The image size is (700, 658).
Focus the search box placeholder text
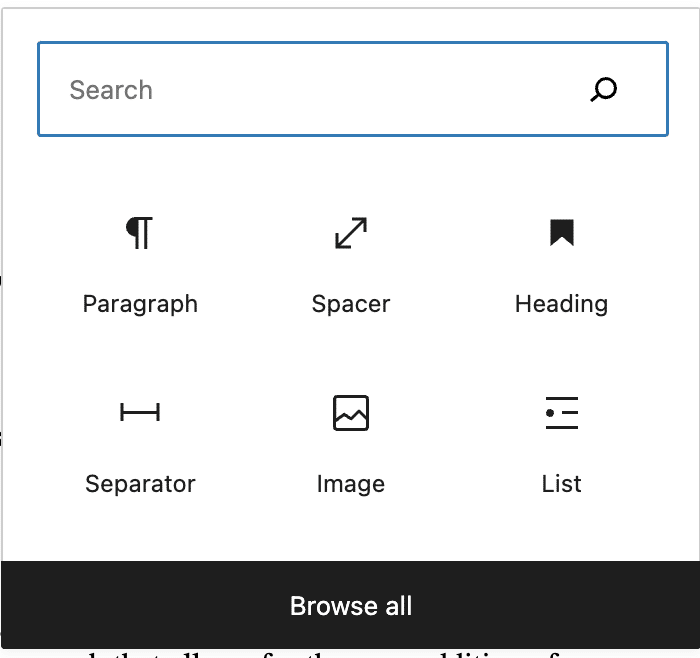111,90
